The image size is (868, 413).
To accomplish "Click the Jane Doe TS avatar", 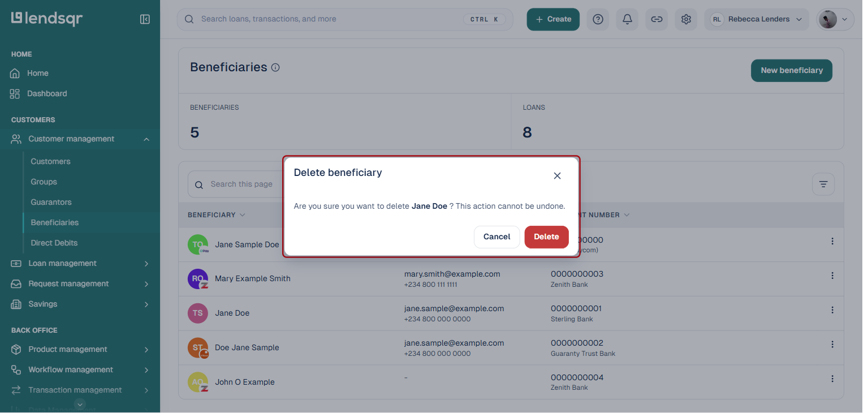I will 198,313.
